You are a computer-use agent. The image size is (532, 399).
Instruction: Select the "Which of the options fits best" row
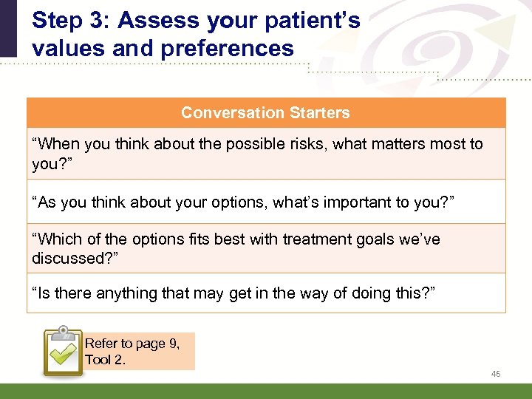pos(266,248)
